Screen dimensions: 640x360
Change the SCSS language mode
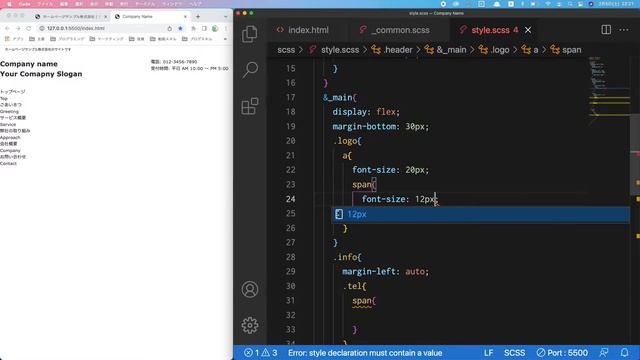[x=514, y=353]
